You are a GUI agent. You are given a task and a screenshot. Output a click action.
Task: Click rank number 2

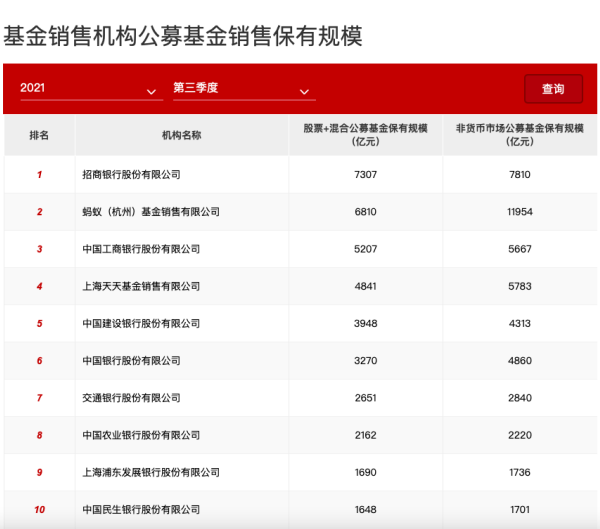39,212
